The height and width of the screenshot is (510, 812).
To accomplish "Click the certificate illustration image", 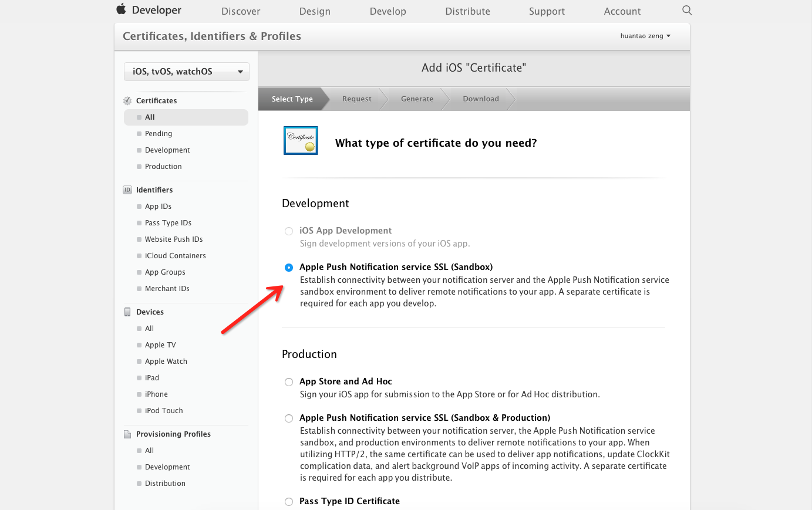I will click(301, 140).
